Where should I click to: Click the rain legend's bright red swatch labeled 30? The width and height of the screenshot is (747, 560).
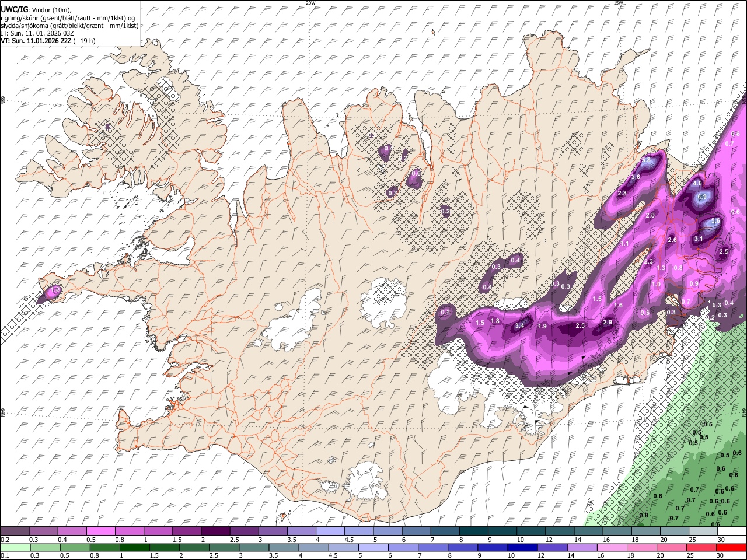click(732, 547)
